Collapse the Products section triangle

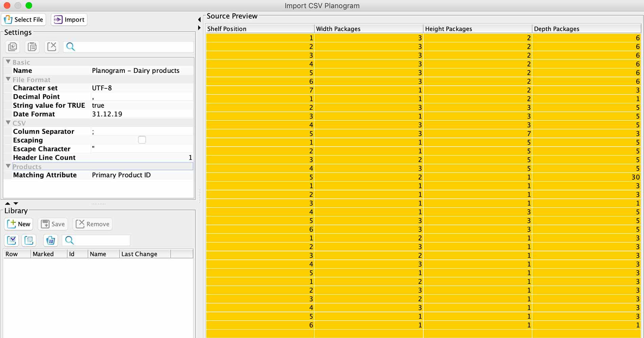[8, 166]
